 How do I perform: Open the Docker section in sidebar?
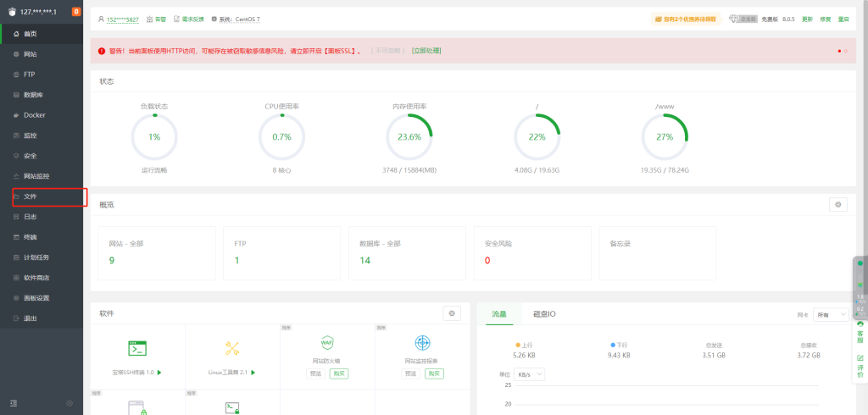tap(42, 115)
